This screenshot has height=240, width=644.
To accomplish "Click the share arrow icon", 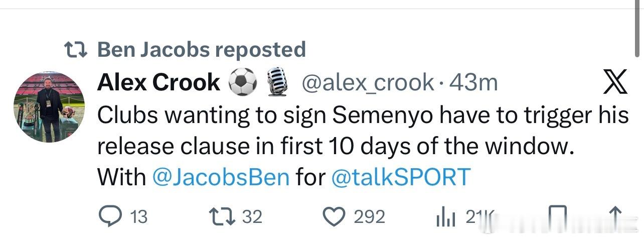I will (616, 216).
